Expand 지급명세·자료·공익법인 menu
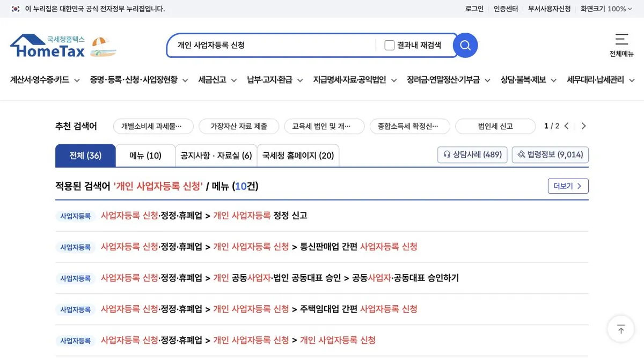Image resolution: width=644 pixels, height=362 pixels. coord(355,80)
